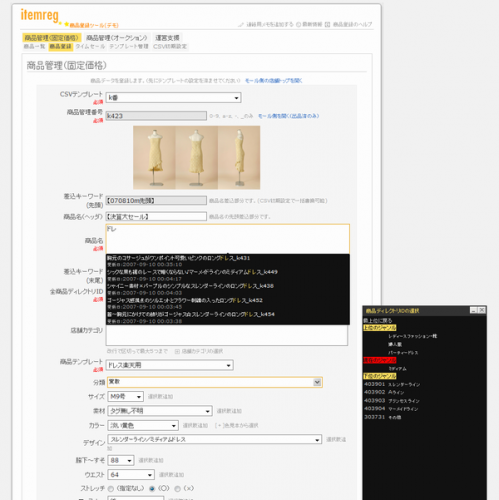Open the ウエスト dropdown showing 64

[131, 475]
